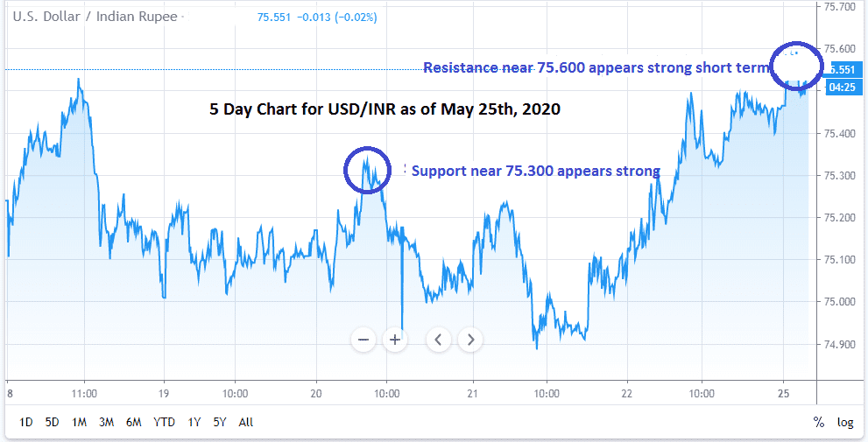Toggle log scale mode
Viewport: 868px width, 442px height.
click(845, 422)
